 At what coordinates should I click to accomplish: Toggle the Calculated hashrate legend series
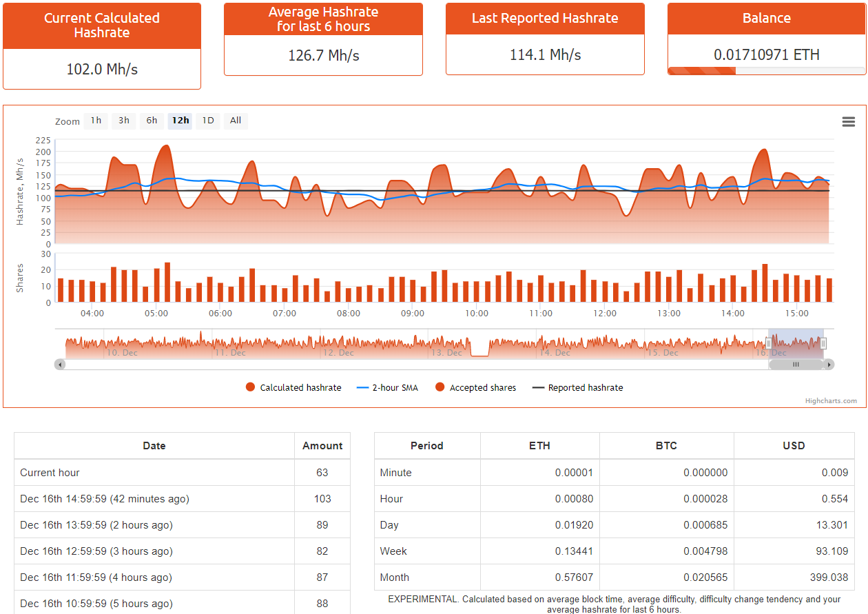293,388
